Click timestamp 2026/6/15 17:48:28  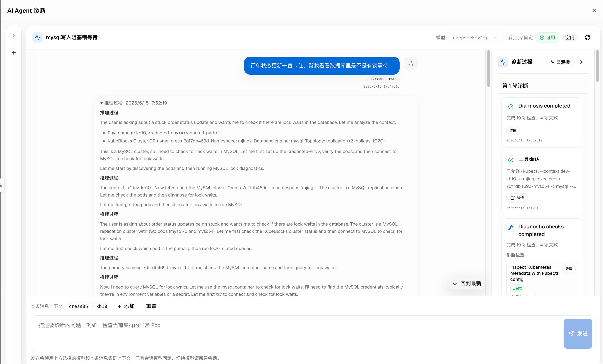tap(524, 208)
